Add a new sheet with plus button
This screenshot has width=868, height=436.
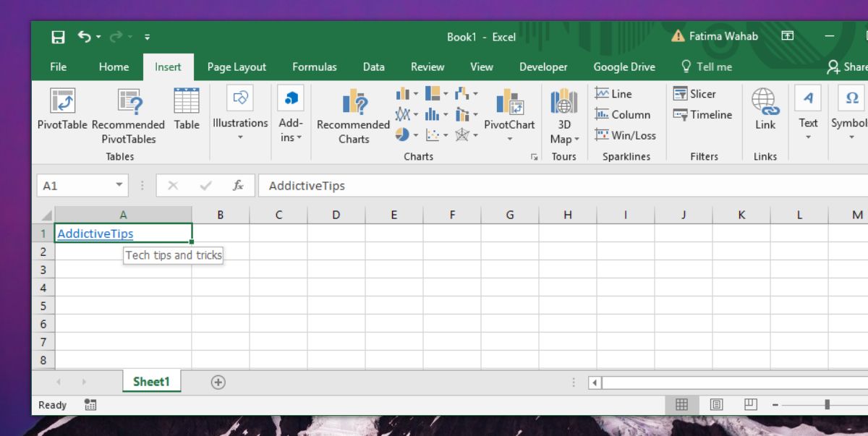coord(218,382)
